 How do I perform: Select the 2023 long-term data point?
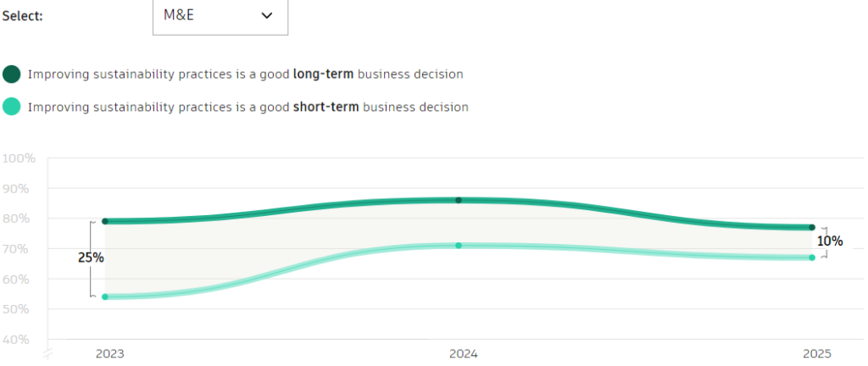[105, 221]
